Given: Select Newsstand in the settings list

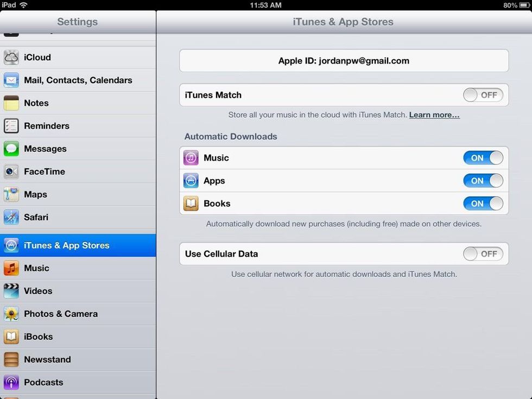Looking at the screenshot, I should 47,359.
